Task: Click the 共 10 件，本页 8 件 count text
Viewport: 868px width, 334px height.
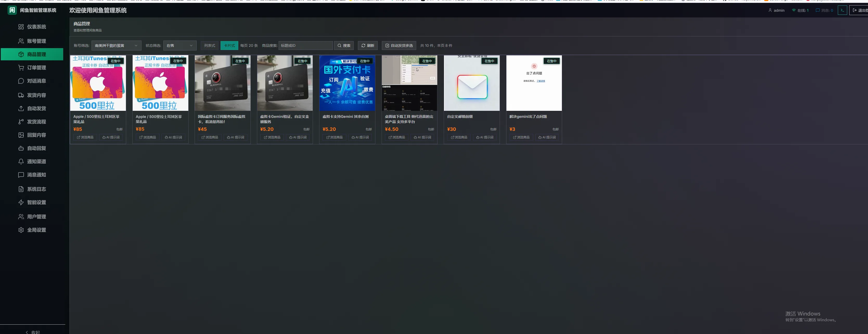Action: 436,46
